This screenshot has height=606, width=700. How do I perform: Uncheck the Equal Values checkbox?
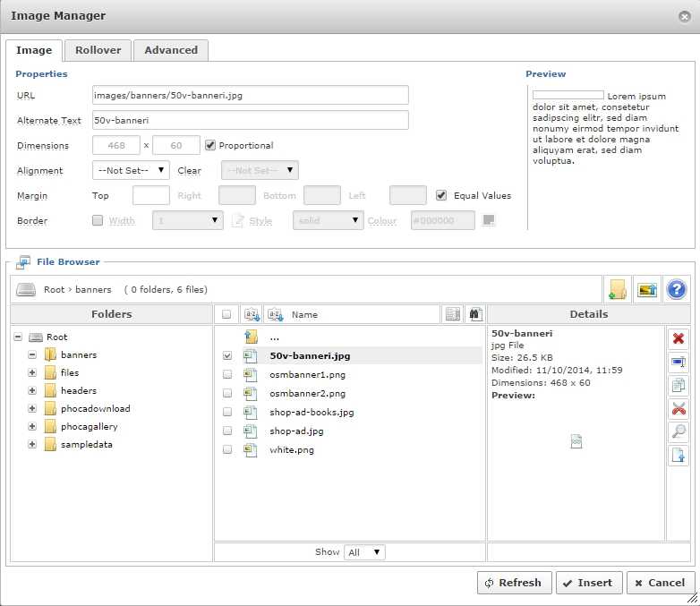[441, 195]
